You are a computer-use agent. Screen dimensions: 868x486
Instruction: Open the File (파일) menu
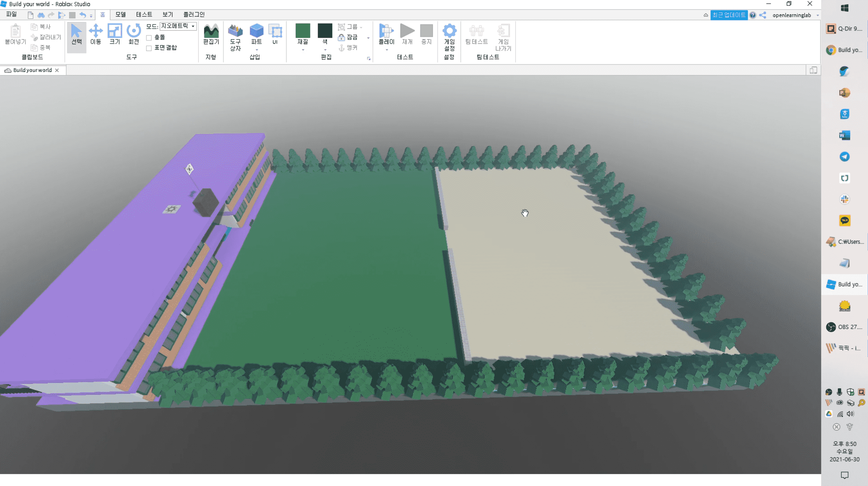tap(11, 15)
